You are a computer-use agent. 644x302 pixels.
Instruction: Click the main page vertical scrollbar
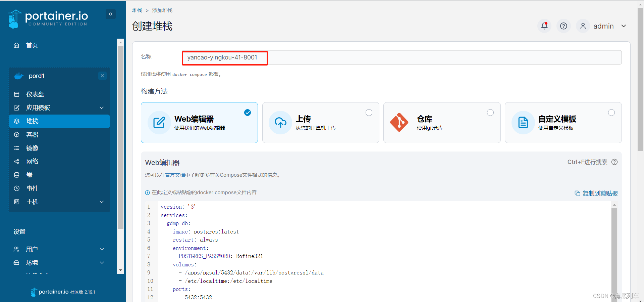(640, 80)
